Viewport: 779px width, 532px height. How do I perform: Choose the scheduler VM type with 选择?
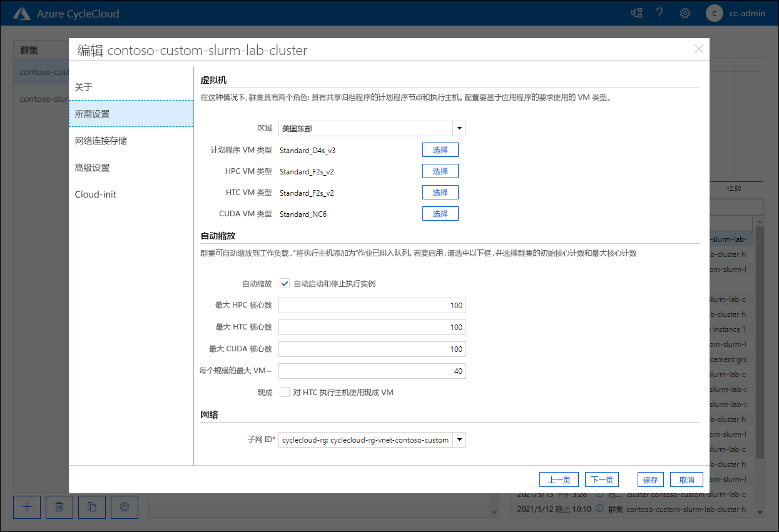coord(440,150)
